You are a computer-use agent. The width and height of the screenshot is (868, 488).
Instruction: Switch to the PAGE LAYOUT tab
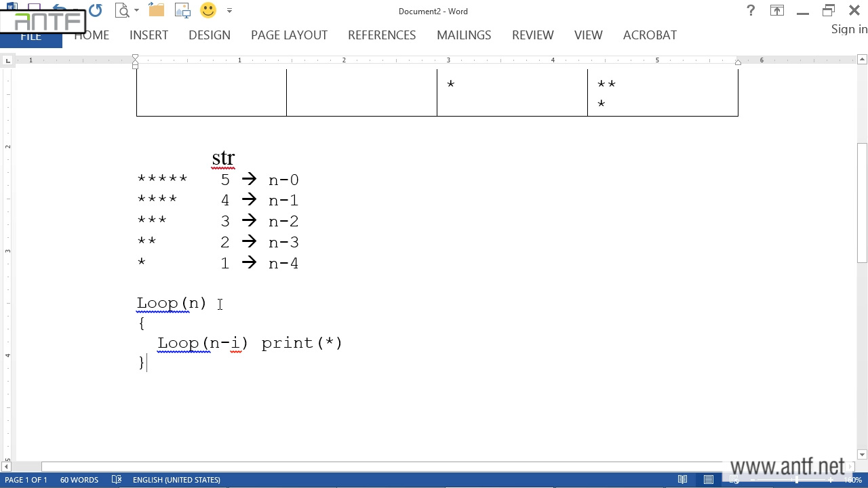pos(289,35)
